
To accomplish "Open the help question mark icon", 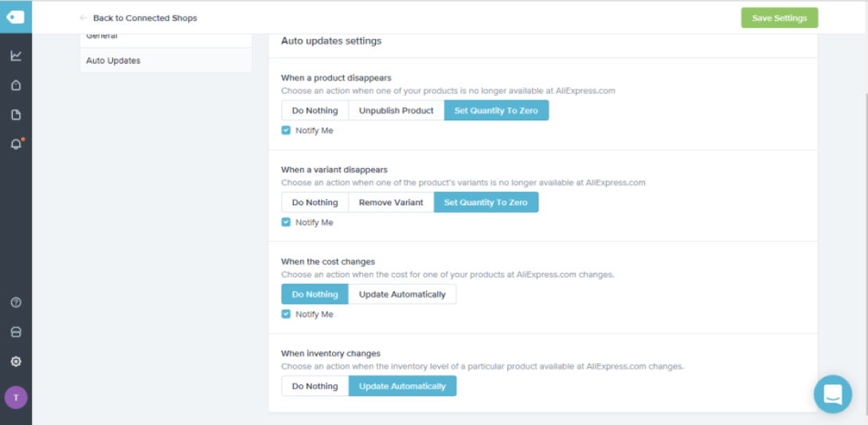I will [x=16, y=302].
